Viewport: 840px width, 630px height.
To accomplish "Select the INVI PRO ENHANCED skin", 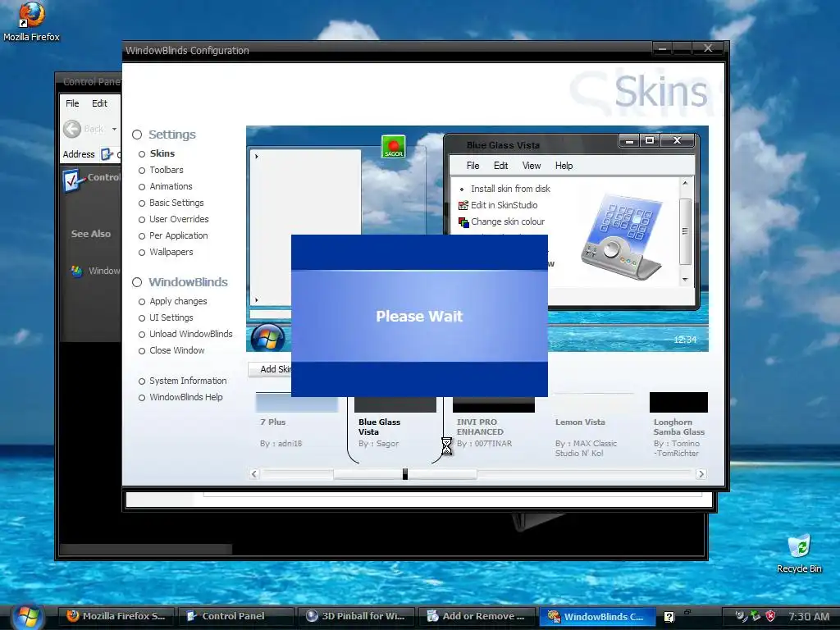I will click(493, 421).
